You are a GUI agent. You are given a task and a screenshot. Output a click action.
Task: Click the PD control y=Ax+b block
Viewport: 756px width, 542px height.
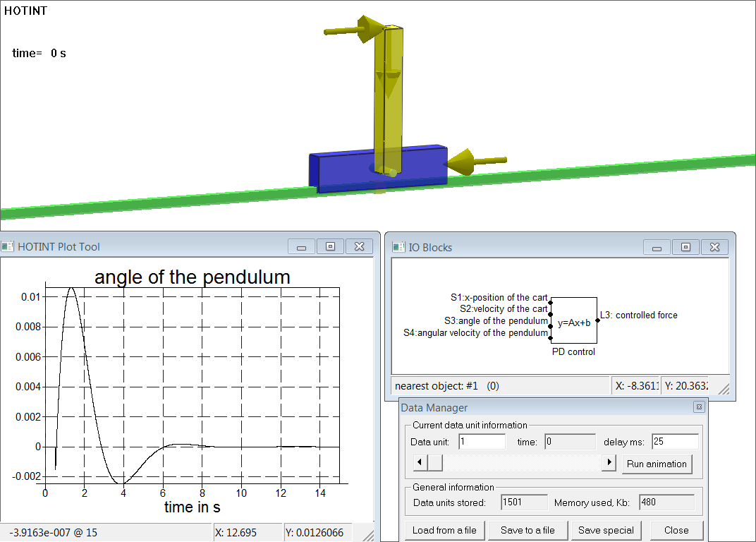point(574,322)
